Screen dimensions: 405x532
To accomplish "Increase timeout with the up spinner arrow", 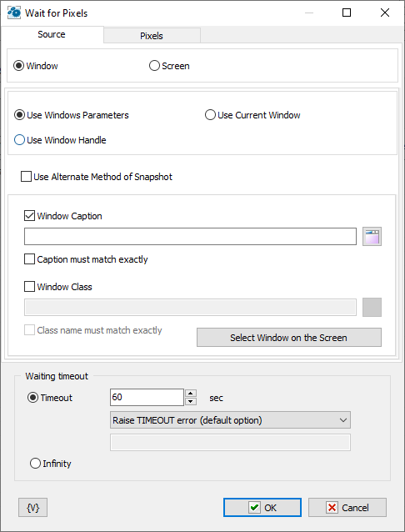I will pyautogui.click(x=191, y=394).
